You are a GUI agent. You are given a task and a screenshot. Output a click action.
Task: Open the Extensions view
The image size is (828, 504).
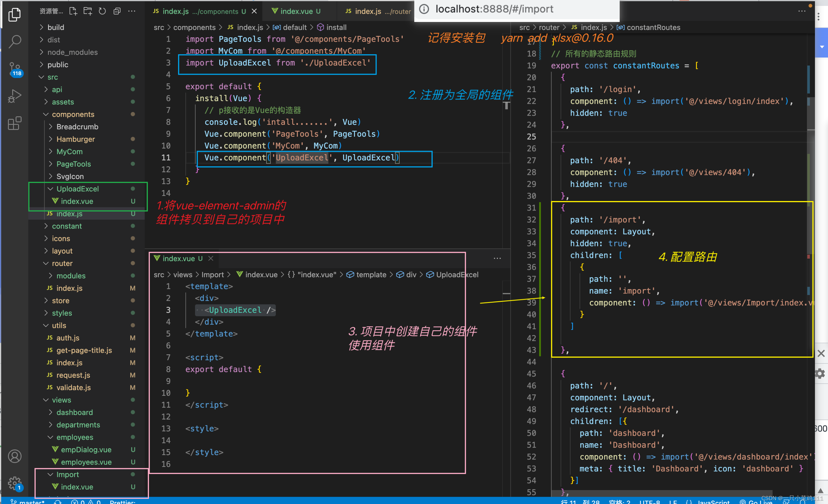click(x=15, y=123)
